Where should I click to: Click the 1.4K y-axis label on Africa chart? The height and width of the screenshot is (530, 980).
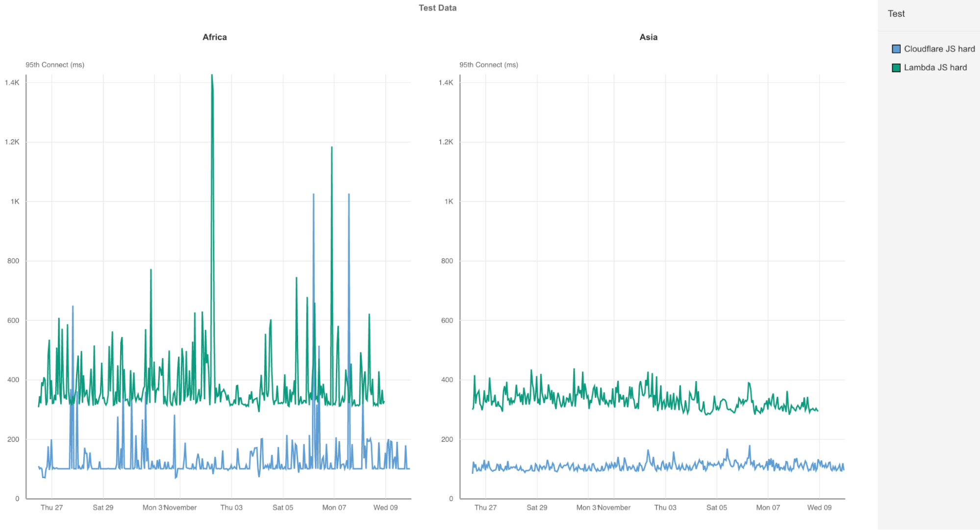(12, 83)
